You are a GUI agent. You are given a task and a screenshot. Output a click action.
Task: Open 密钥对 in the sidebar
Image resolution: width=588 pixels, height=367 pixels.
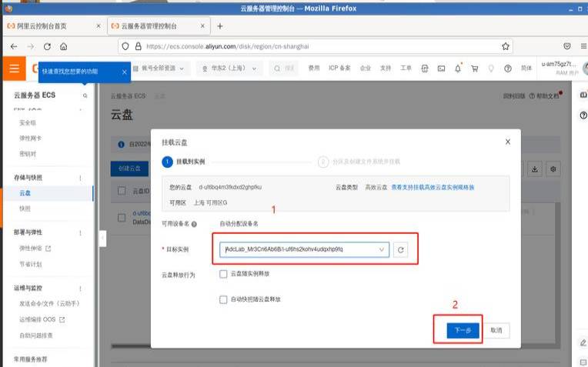28,153
